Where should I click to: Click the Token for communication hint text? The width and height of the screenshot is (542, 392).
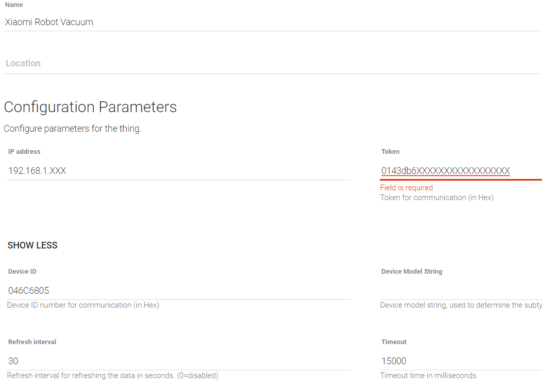436,198
